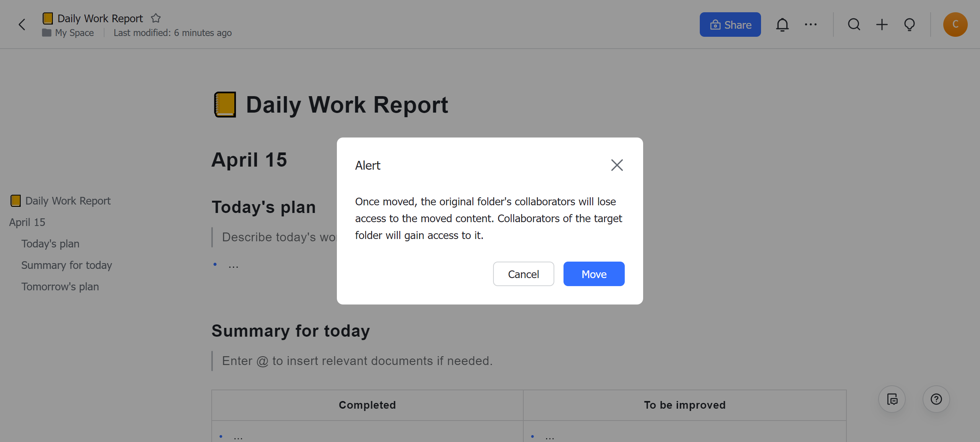The width and height of the screenshot is (980, 442).
Task: Click the Share button to share document
Action: 731,25
